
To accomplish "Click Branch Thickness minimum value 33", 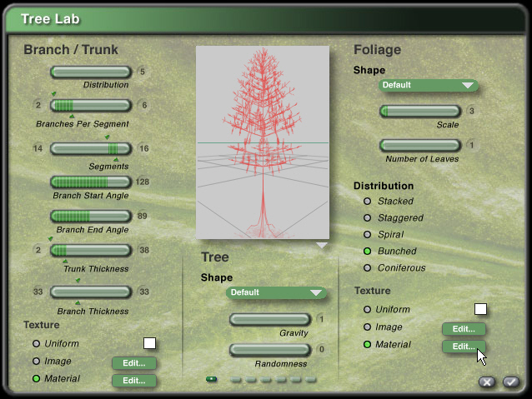I will coord(38,292).
